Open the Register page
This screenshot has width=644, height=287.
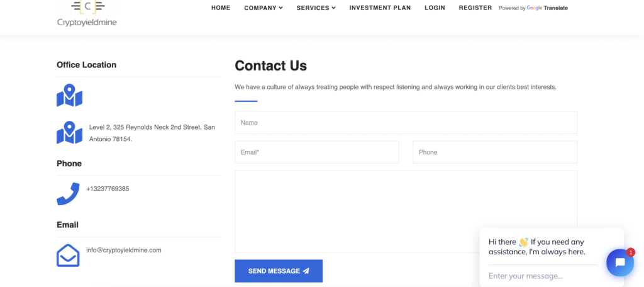[475, 8]
